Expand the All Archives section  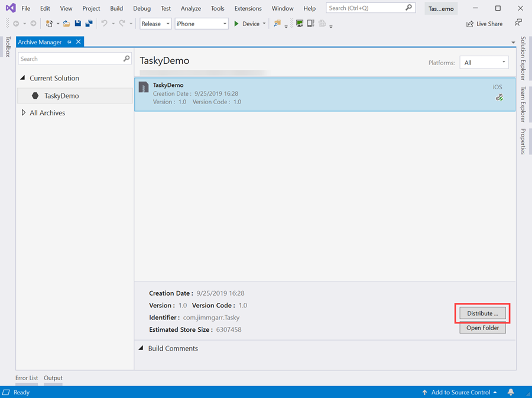[x=24, y=112]
